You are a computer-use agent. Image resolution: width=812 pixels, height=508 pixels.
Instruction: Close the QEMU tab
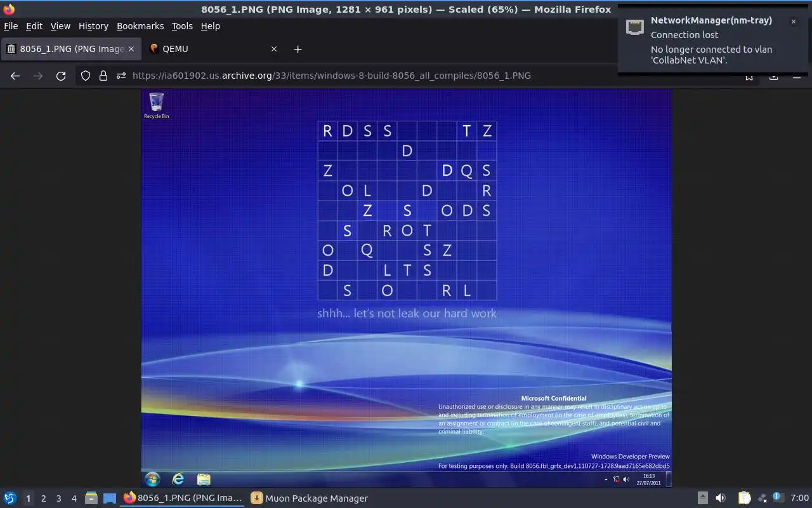[x=274, y=49]
